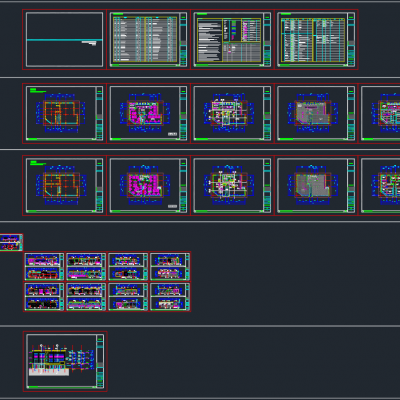Viewport: 400px width, 400px height.
Task: Select the cover sheet with cyan horizontal line
Action: coord(64,40)
